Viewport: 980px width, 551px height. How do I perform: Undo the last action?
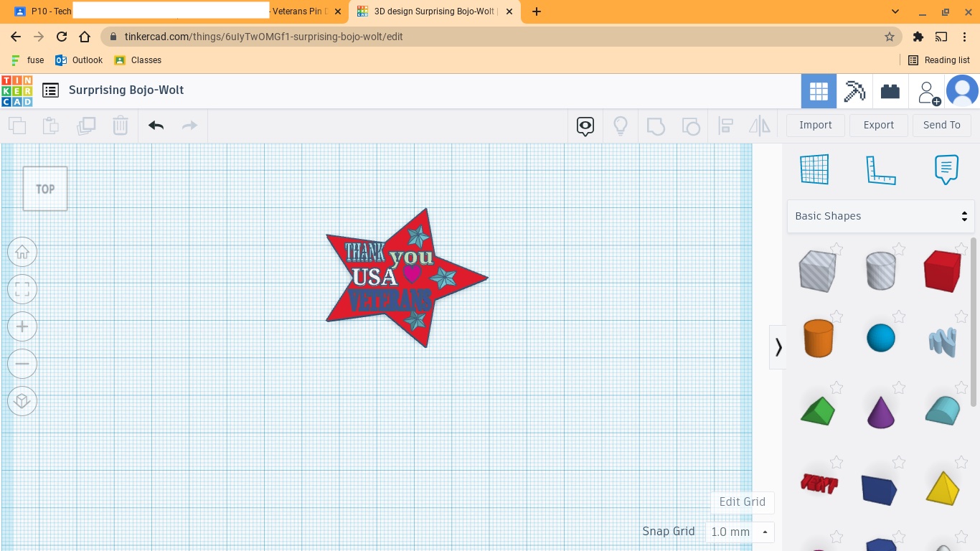coord(156,126)
